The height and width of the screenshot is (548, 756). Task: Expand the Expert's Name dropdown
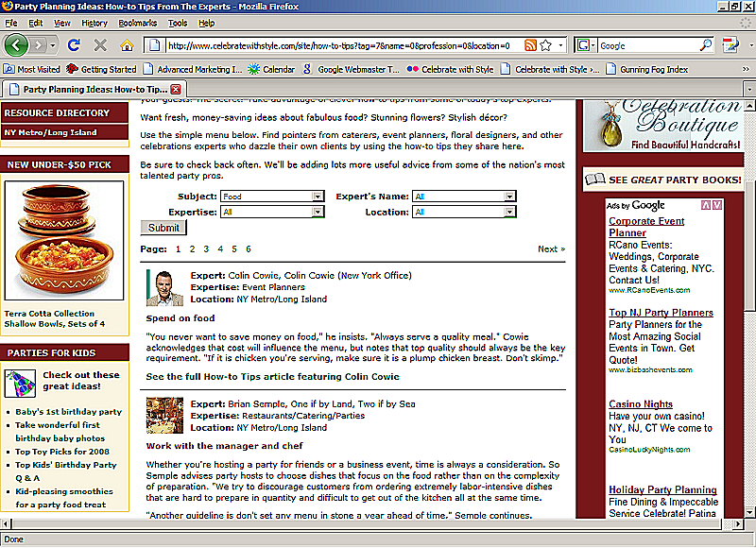tap(464, 197)
